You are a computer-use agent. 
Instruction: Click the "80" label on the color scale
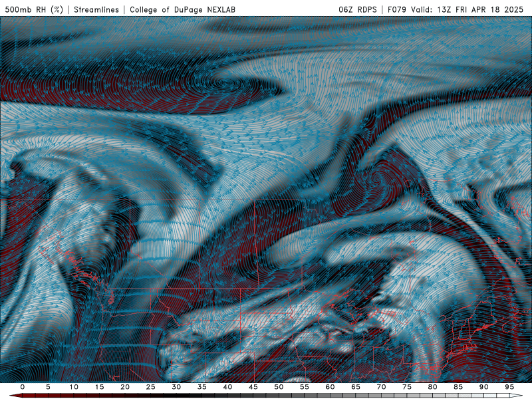433,387
